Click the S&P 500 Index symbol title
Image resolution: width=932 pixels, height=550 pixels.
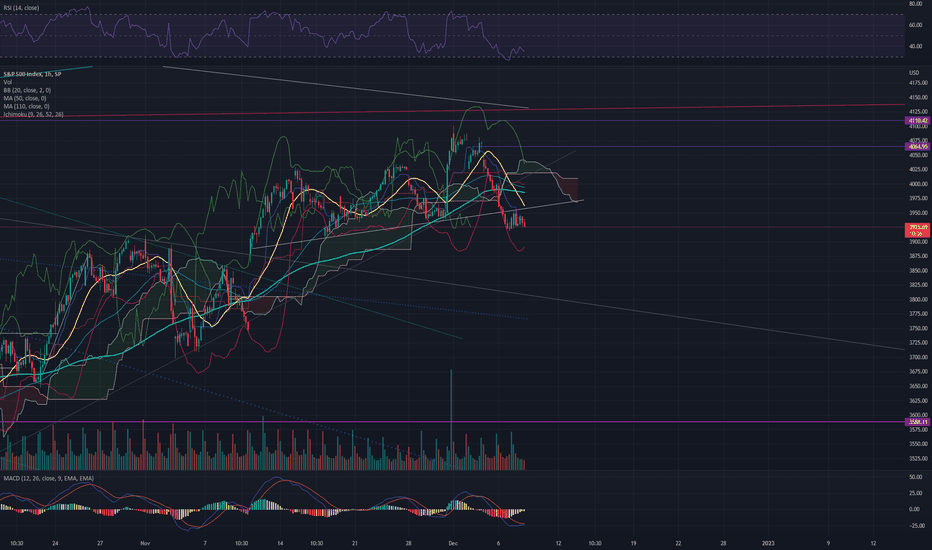click(x=32, y=74)
